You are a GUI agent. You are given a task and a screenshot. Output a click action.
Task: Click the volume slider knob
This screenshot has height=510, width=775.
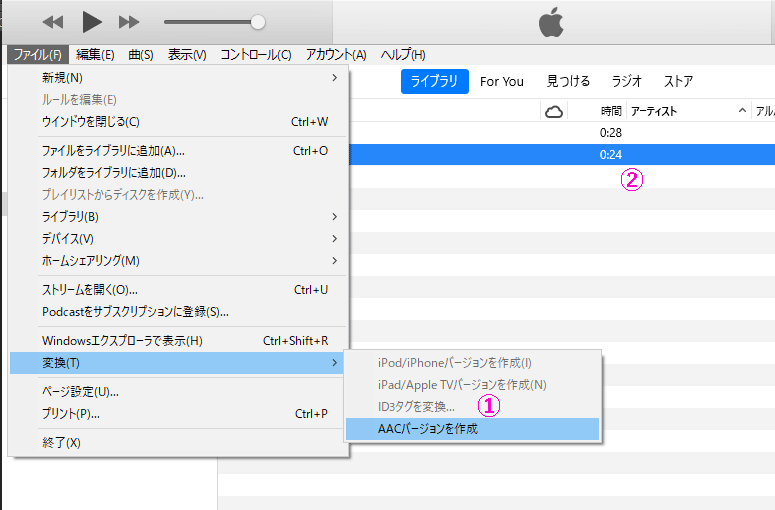[x=258, y=22]
